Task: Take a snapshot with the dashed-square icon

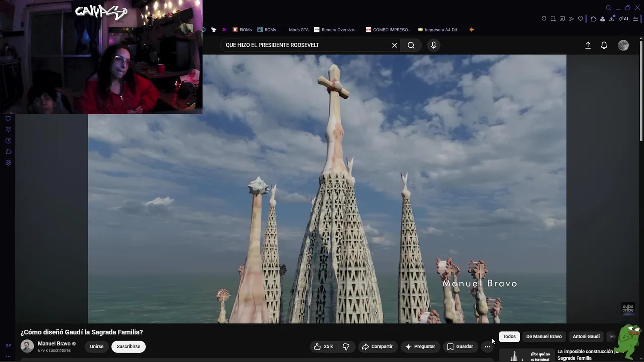Action: pos(553,19)
